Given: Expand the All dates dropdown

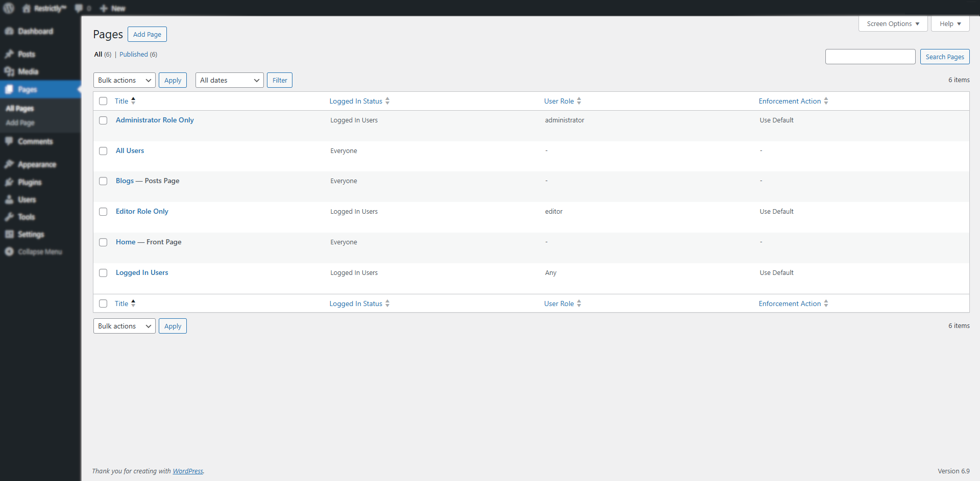Looking at the screenshot, I should (229, 80).
